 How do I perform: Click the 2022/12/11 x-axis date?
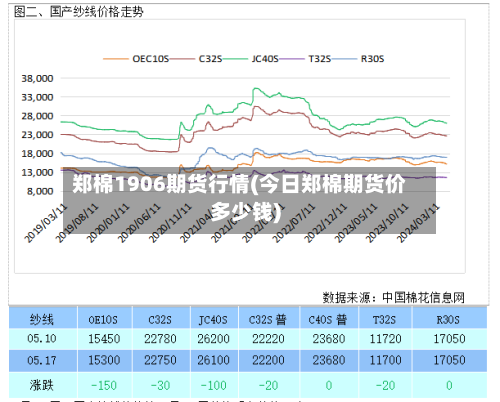click(x=325, y=223)
